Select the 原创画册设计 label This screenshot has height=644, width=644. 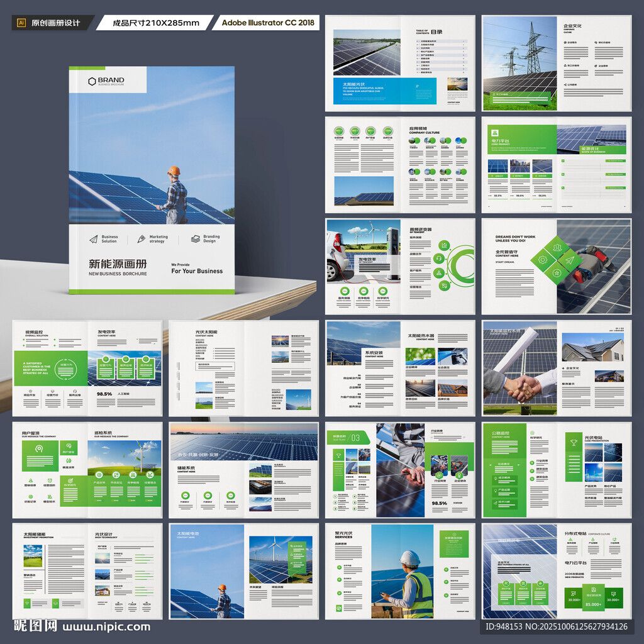56,23
